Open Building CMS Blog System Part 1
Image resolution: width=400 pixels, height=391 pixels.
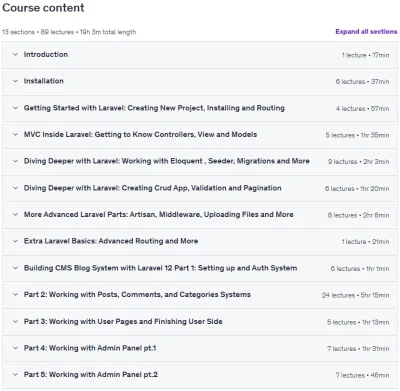point(200,268)
